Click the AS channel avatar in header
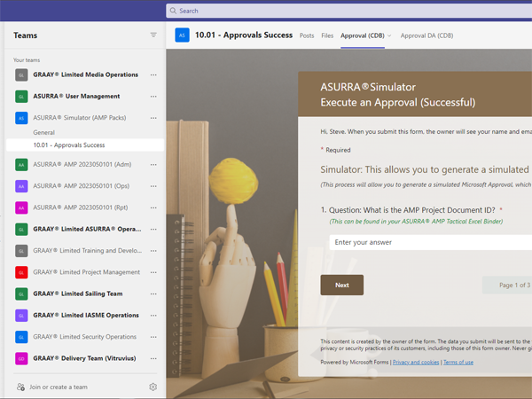532x399 pixels. [182, 35]
